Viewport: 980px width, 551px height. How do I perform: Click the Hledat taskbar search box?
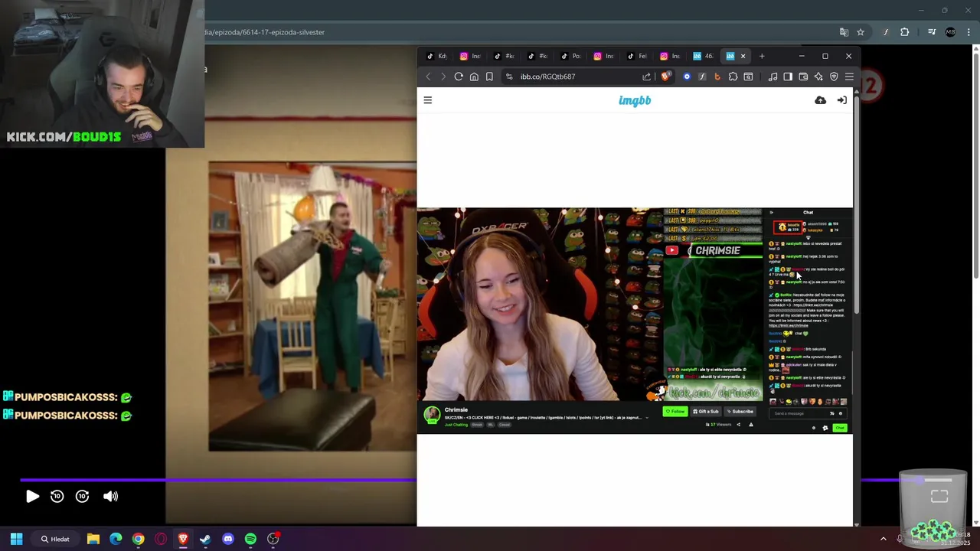56,539
